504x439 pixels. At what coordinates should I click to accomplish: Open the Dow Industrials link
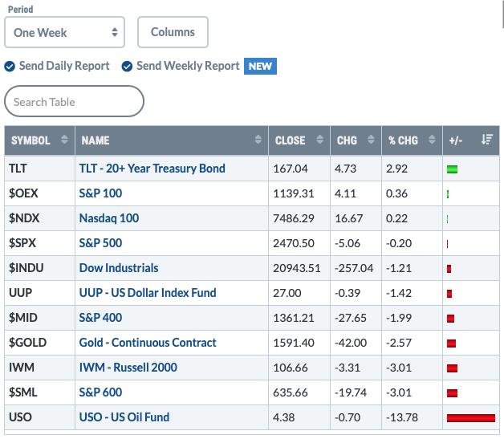(x=119, y=268)
